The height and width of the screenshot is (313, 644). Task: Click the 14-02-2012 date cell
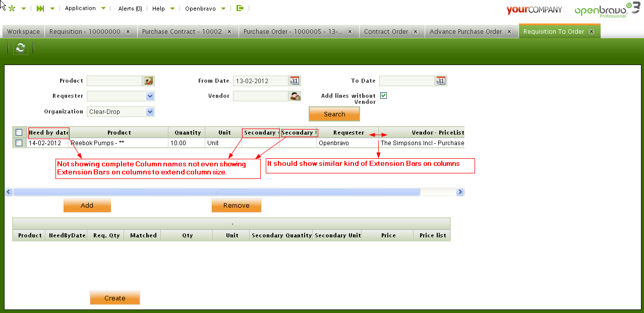[x=48, y=143]
